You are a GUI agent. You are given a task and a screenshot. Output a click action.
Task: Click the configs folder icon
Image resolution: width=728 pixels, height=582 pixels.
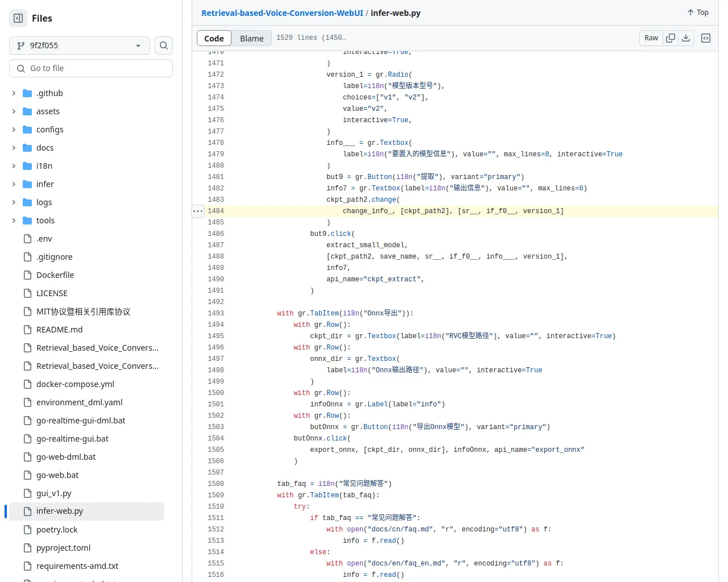27,130
